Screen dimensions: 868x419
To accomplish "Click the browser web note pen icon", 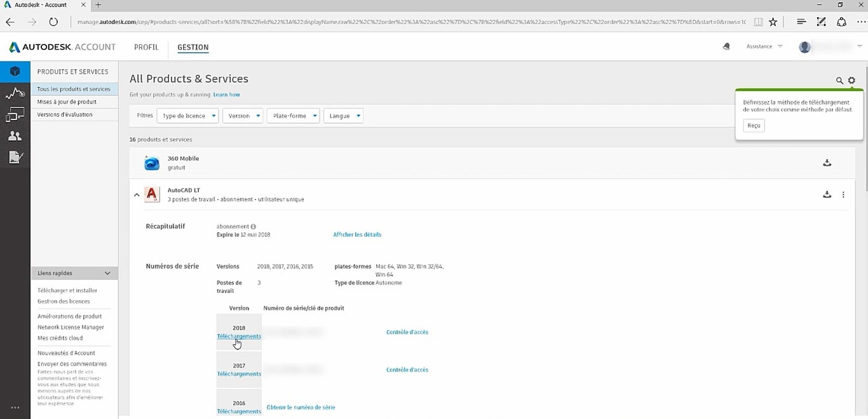I will pyautogui.click(x=821, y=22).
